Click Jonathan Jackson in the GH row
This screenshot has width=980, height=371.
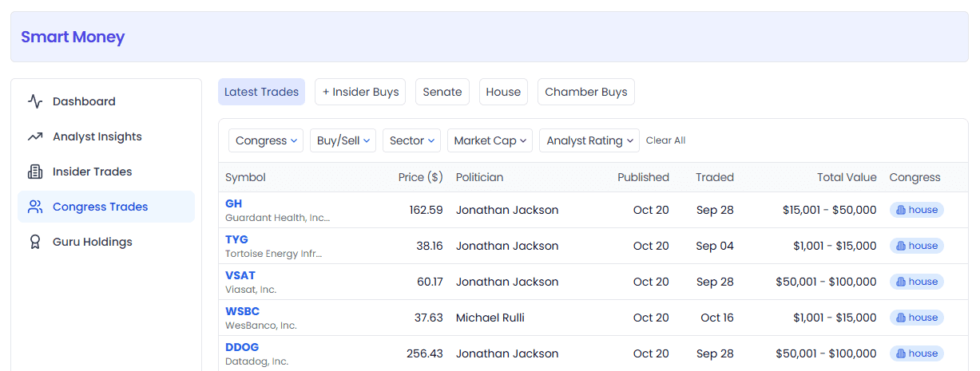pyautogui.click(x=507, y=210)
